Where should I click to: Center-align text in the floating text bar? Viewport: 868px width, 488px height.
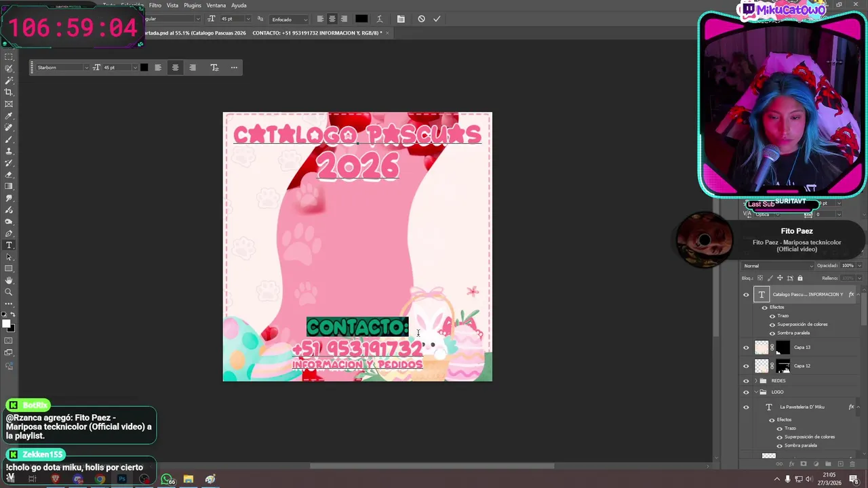point(175,67)
